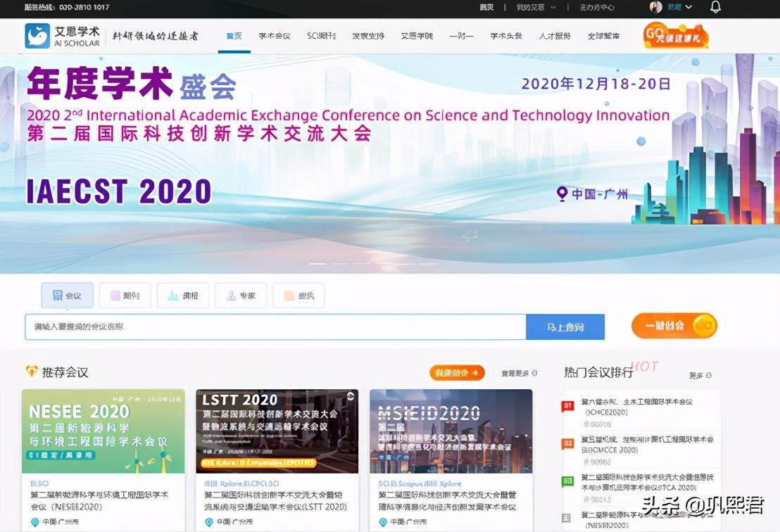Switch to the search tab with pink icon

pyautogui.click(x=125, y=296)
